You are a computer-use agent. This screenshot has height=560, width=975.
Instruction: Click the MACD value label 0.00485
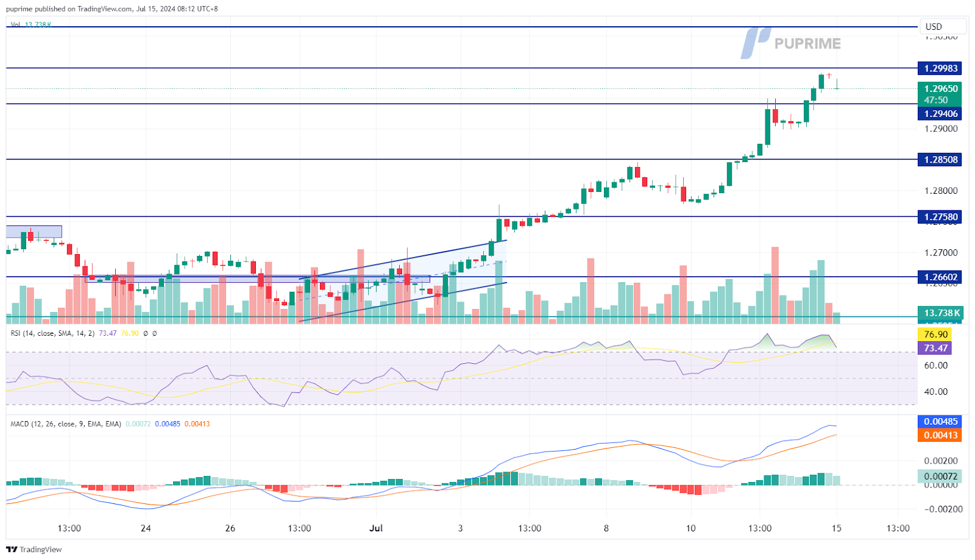point(940,421)
